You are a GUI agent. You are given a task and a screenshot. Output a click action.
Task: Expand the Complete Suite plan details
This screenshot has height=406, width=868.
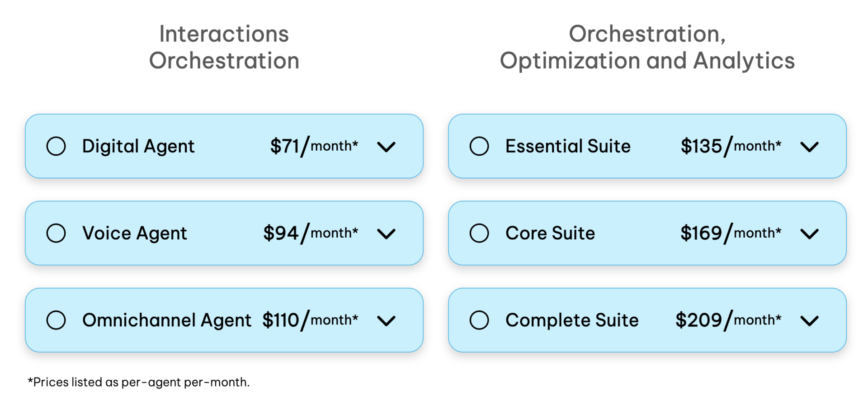[810, 320]
